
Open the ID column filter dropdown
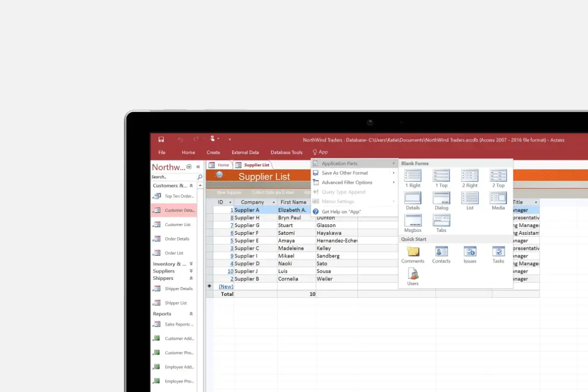point(230,202)
